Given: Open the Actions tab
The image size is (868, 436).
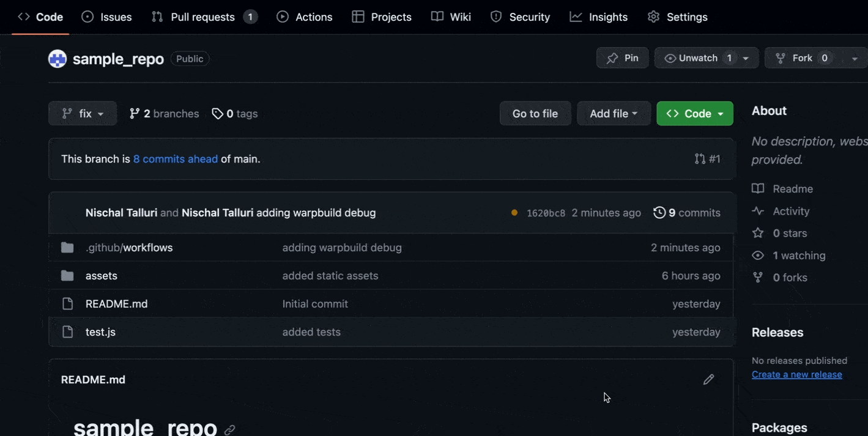Looking at the screenshot, I should tap(304, 17).
